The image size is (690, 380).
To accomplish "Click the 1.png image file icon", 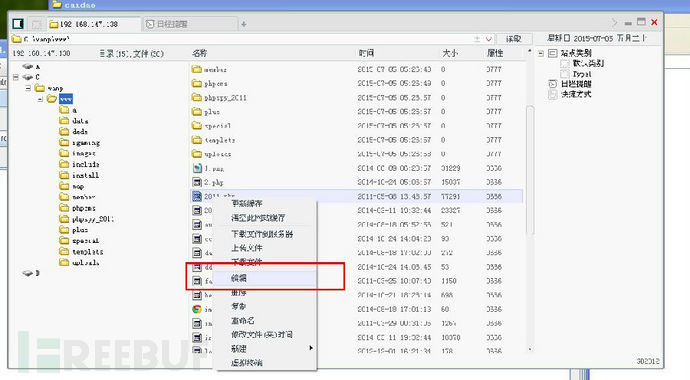I will pyautogui.click(x=197, y=168).
